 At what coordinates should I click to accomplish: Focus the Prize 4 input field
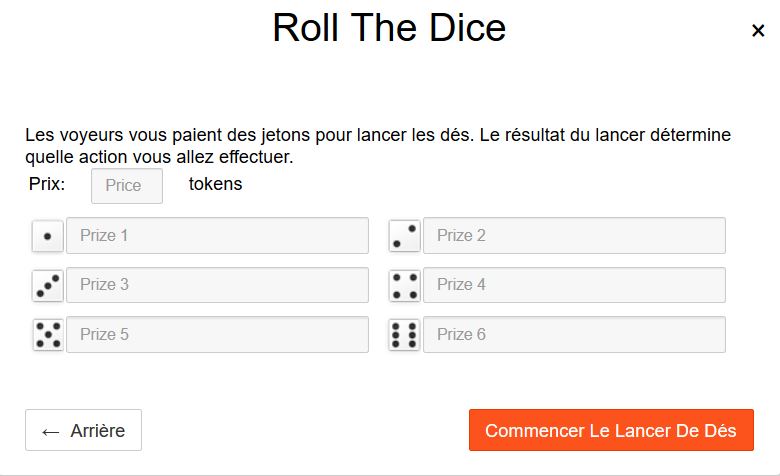point(574,285)
